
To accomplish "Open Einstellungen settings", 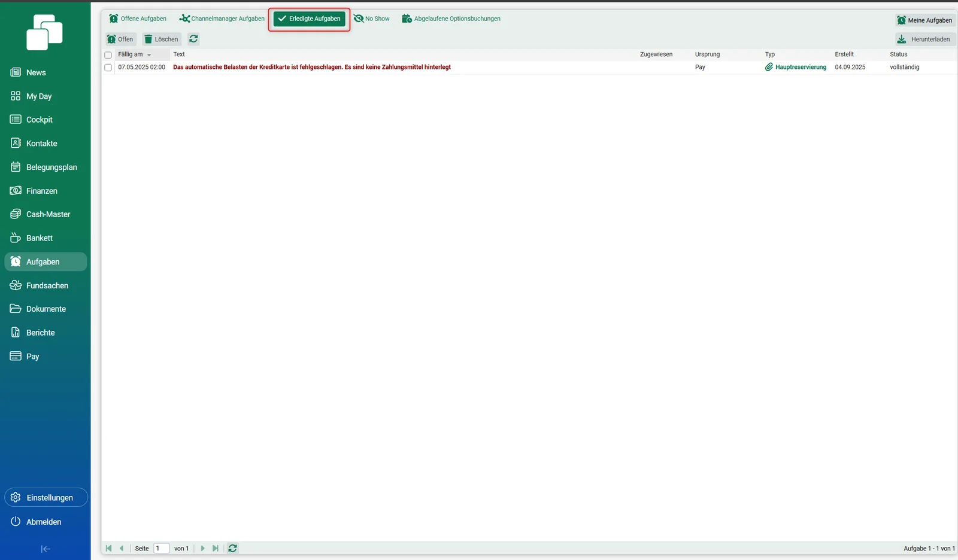I will 46,497.
